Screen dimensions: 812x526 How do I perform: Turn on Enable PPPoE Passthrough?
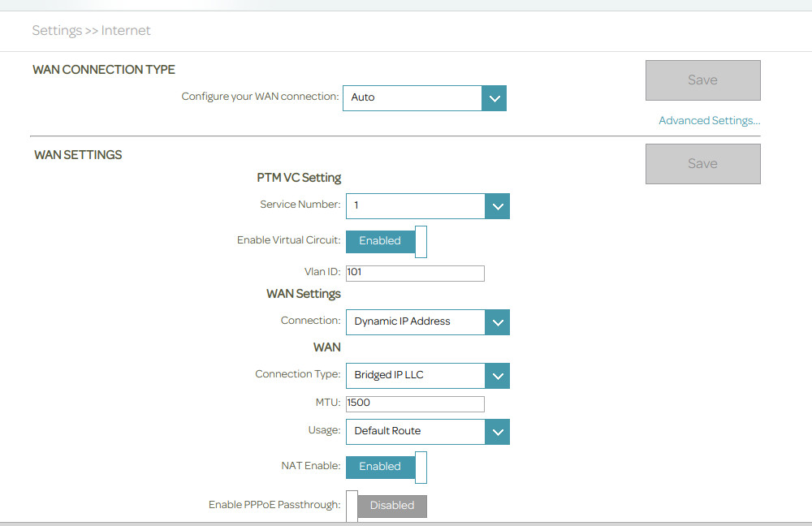tap(387, 506)
